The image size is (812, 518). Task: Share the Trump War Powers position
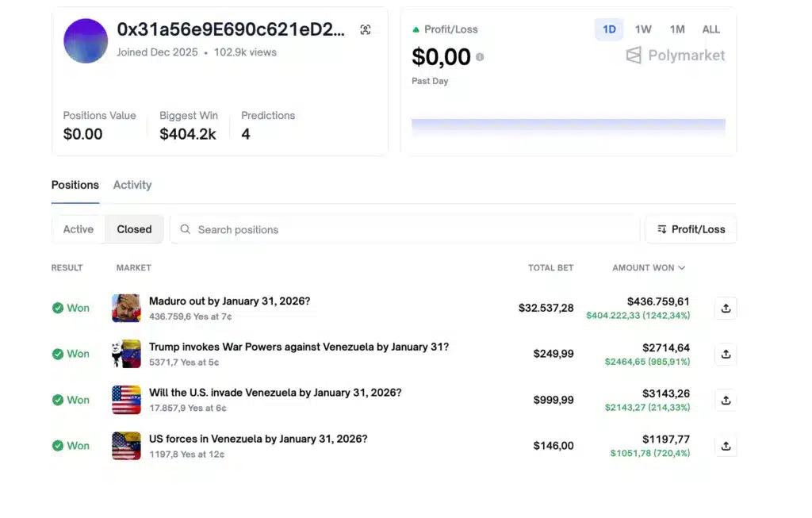pos(726,355)
